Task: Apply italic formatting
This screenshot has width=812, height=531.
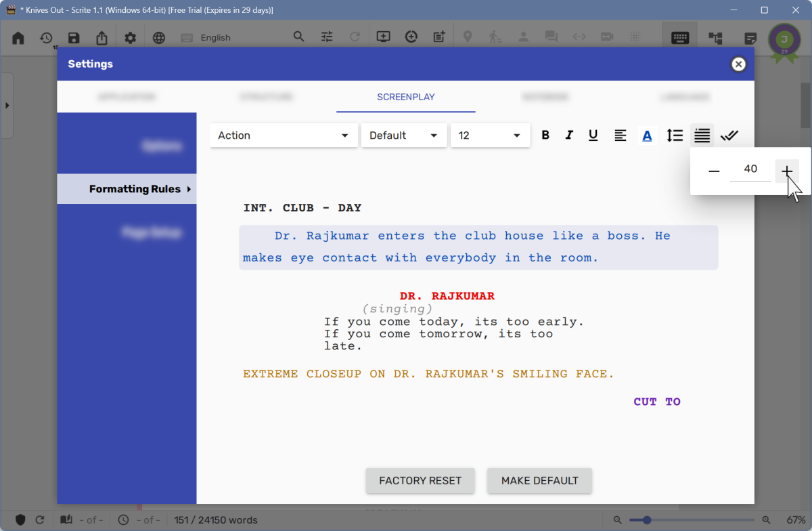Action: pos(569,135)
